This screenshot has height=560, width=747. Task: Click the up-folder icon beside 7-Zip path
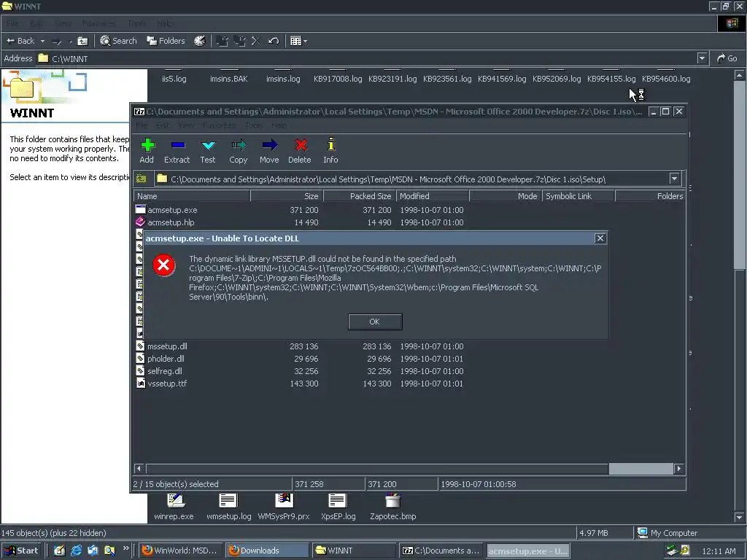point(141,179)
